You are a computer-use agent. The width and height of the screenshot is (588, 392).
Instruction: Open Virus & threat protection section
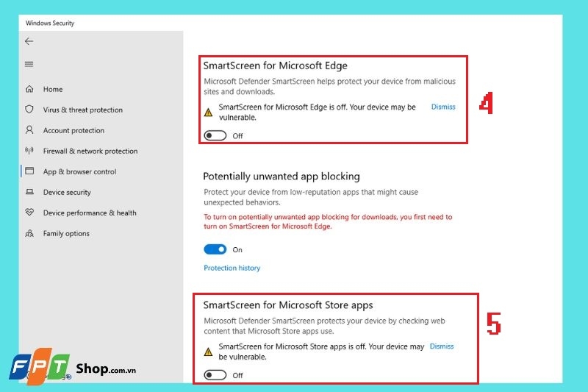tap(83, 110)
